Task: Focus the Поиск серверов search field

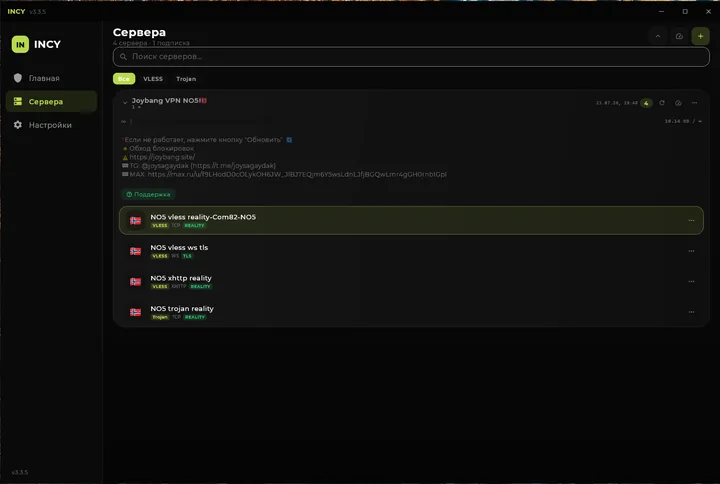Action: (x=411, y=56)
